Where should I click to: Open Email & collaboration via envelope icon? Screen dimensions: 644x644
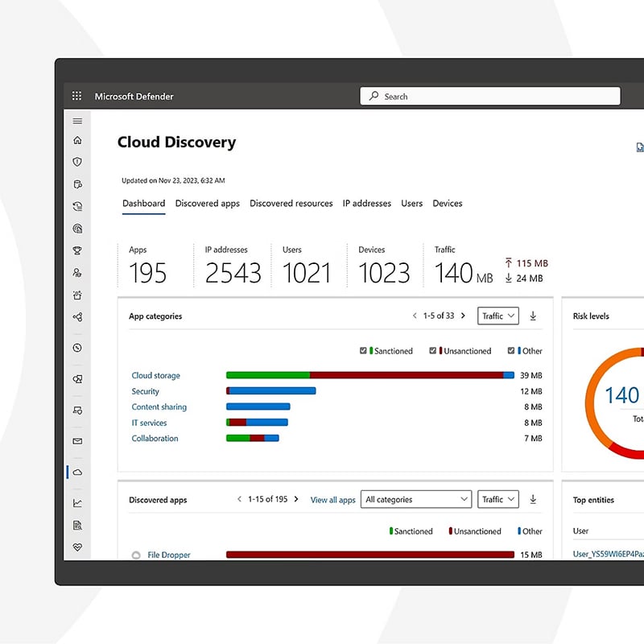tap(76, 440)
